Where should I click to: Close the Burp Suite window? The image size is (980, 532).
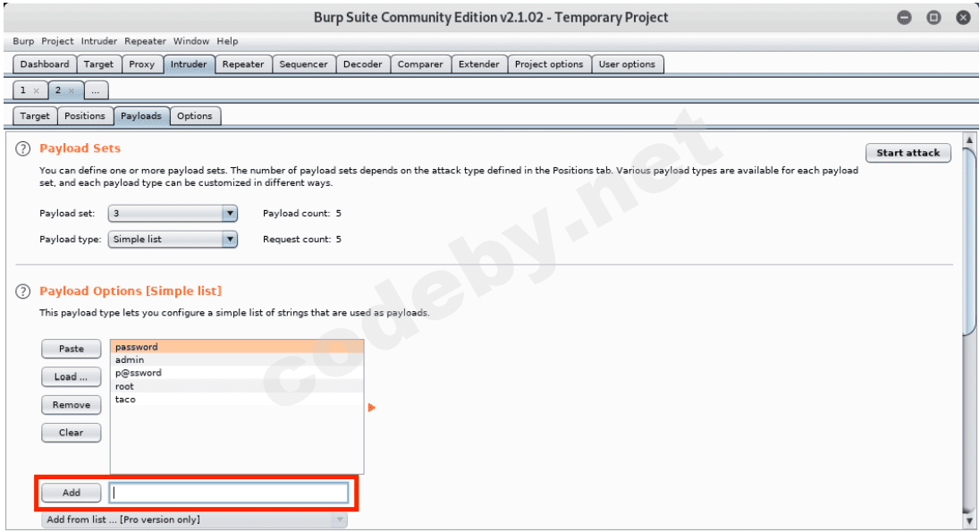click(963, 18)
